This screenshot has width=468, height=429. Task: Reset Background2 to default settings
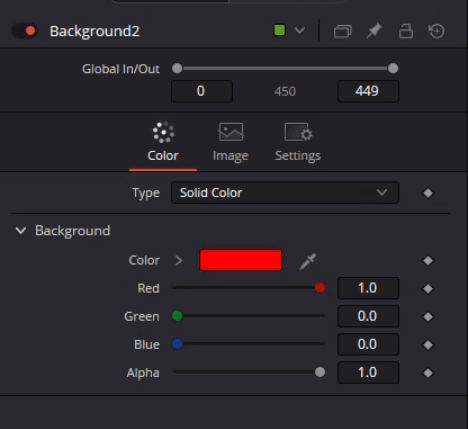click(x=437, y=31)
